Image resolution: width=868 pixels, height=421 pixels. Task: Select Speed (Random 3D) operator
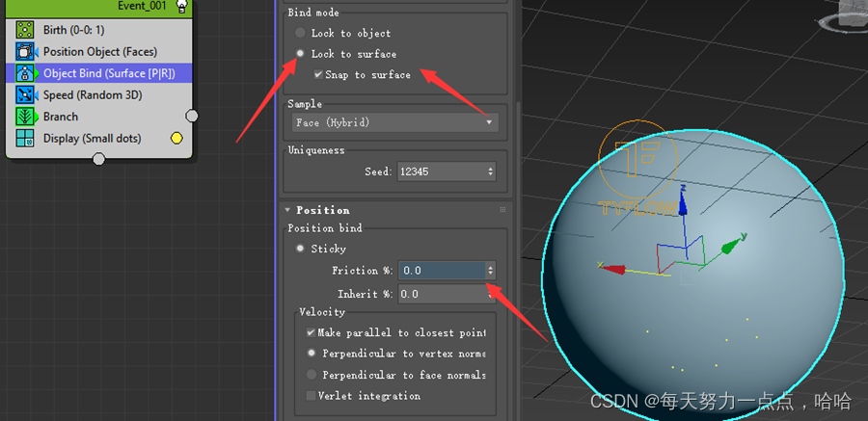(x=99, y=95)
